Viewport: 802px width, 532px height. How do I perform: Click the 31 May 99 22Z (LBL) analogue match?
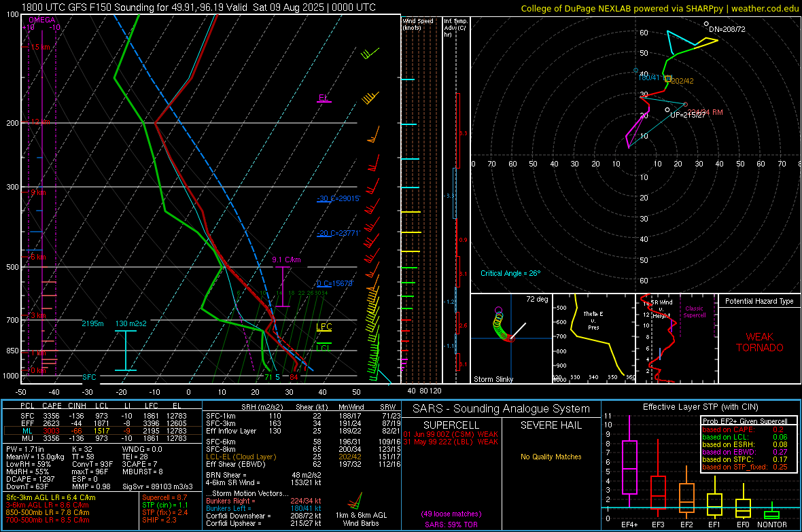(x=451, y=442)
